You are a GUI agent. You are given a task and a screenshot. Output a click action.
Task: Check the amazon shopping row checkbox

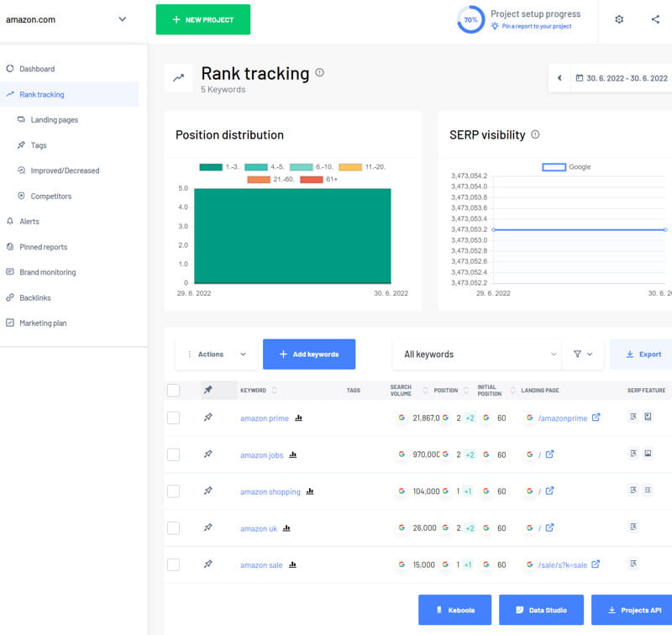click(x=174, y=491)
